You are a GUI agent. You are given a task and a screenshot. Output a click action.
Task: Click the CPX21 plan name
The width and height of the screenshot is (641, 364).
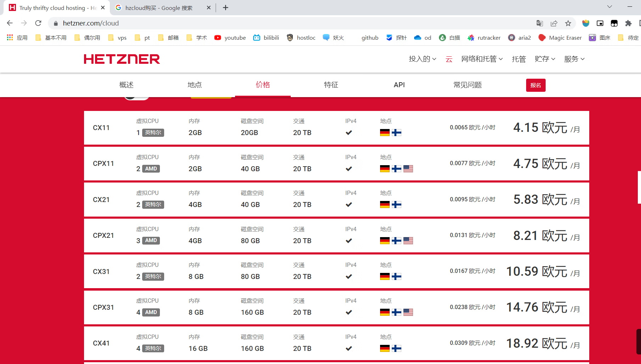(103, 235)
